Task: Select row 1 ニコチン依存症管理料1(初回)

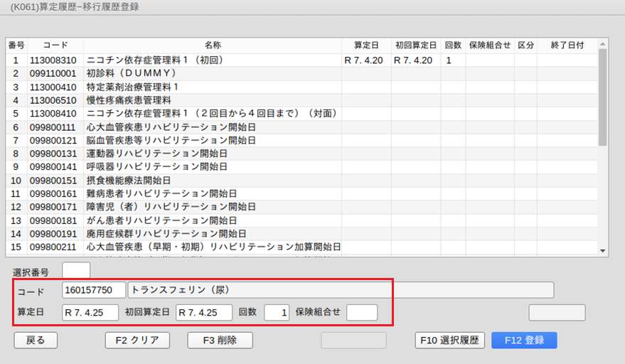Action: pyautogui.click(x=212, y=60)
